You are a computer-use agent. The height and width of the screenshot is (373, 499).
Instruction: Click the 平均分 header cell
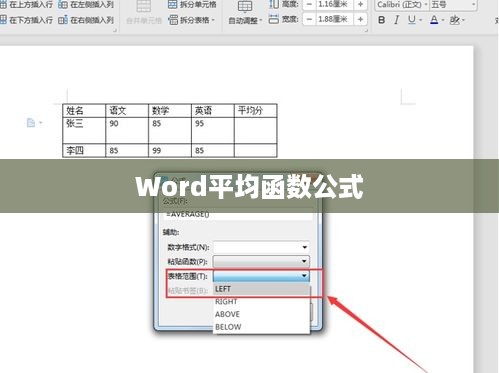(x=256, y=111)
